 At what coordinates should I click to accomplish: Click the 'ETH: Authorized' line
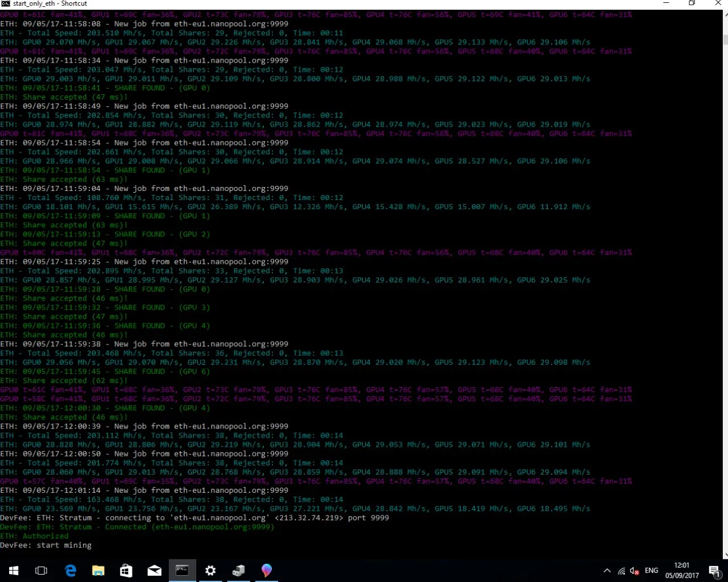[34, 536]
